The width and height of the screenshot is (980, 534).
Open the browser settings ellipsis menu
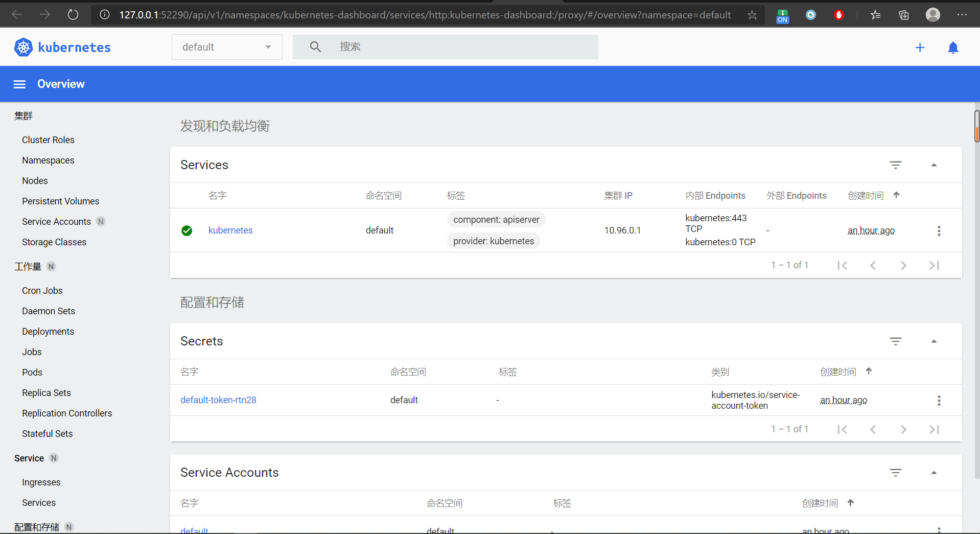coord(962,15)
